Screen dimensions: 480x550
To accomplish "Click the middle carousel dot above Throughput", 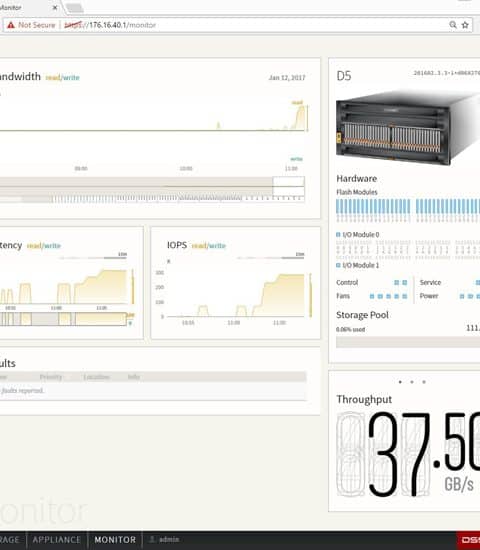I will tap(412, 382).
